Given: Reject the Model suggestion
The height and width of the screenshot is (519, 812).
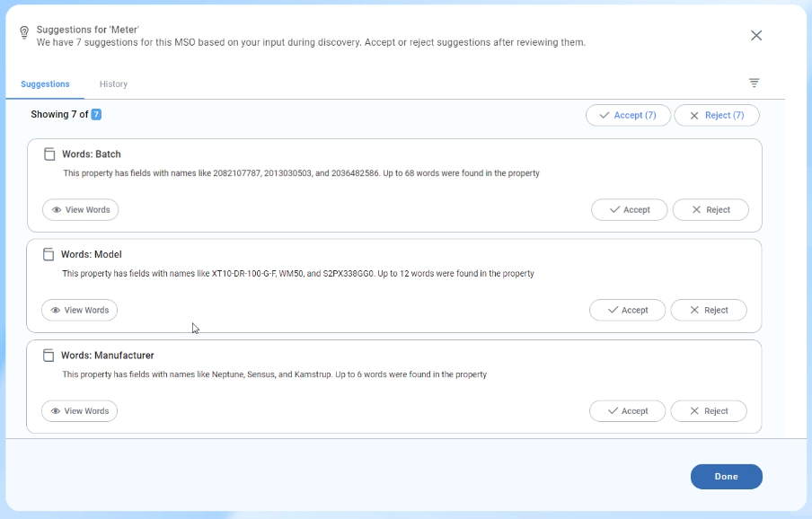Looking at the screenshot, I should click(x=708, y=311).
